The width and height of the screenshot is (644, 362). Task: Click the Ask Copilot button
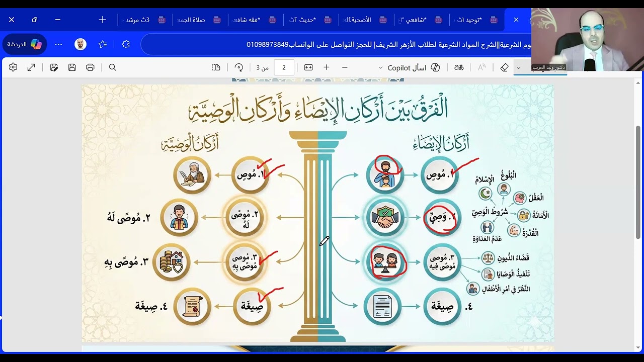tap(414, 67)
